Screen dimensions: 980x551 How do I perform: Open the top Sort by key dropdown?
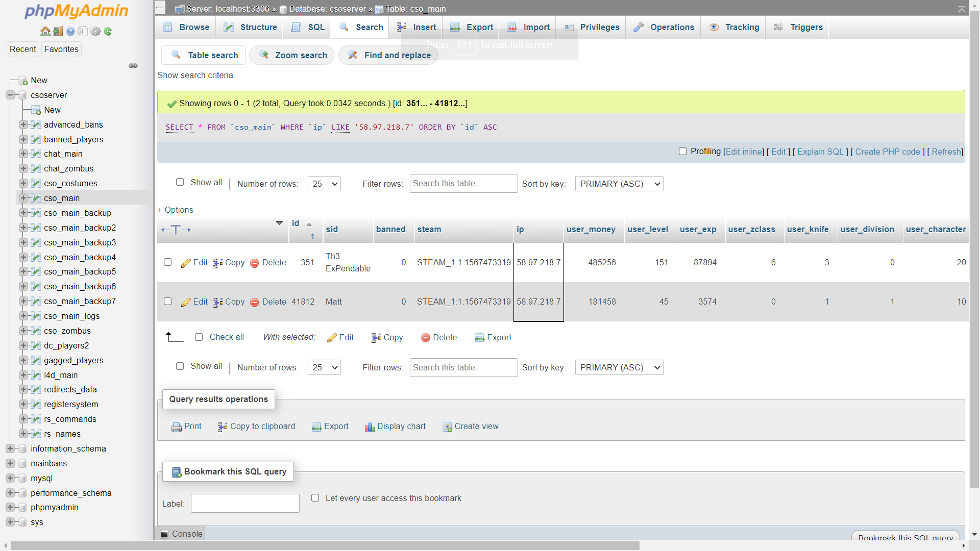tap(619, 184)
